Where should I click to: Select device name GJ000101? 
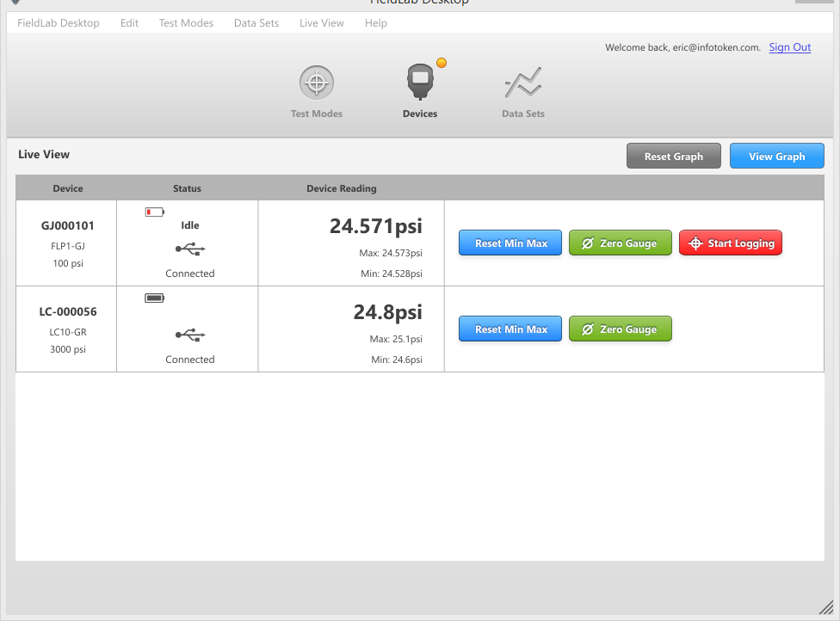tap(67, 226)
